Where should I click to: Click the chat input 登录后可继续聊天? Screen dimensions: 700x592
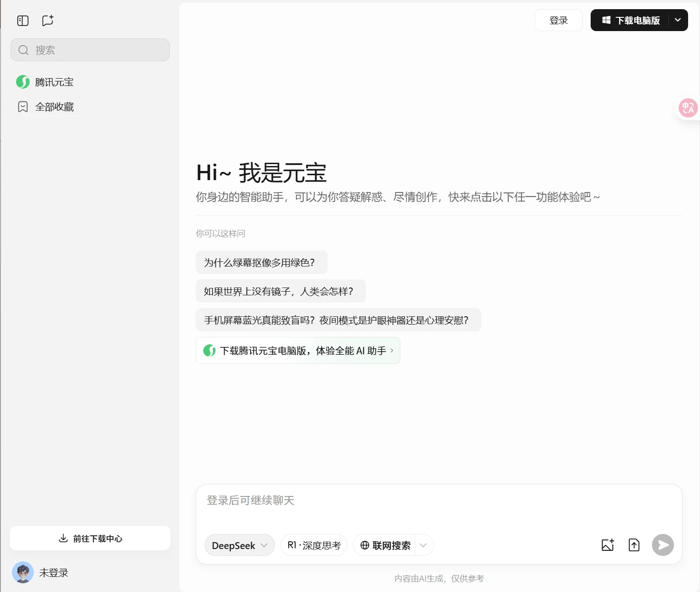pyautogui.click(x=439, y=501)
